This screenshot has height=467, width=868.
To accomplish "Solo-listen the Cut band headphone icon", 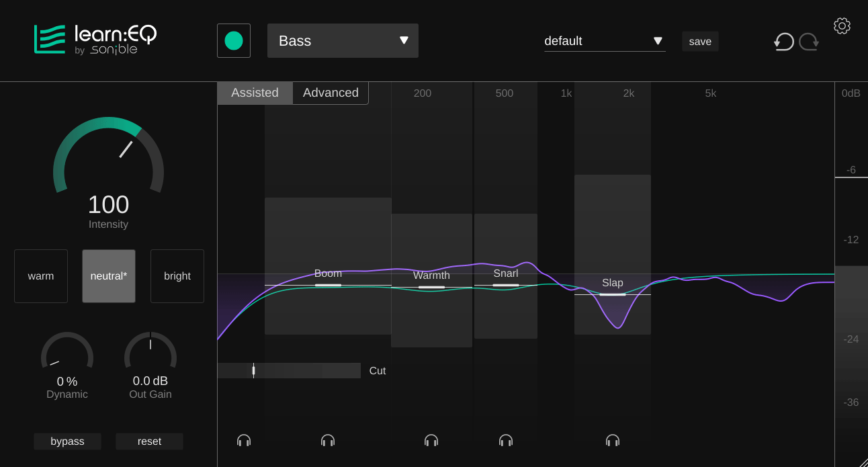I will pos(244,441).
